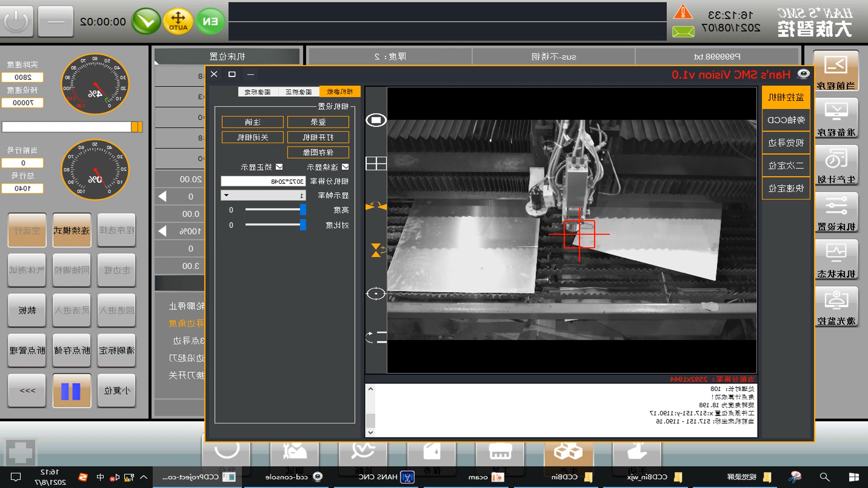
Task: Toggle the 连续模式 (continuous mode) button
Action: 71,230
